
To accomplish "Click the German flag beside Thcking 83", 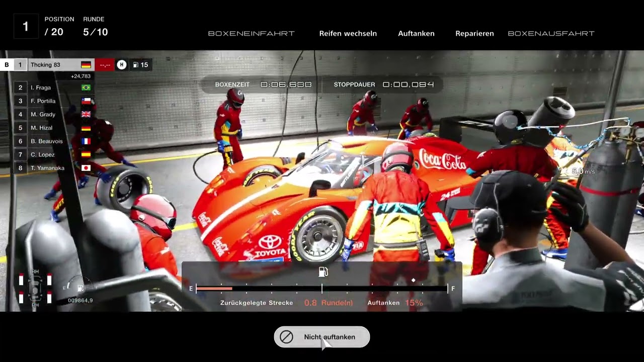I will (x=86, y=64).
